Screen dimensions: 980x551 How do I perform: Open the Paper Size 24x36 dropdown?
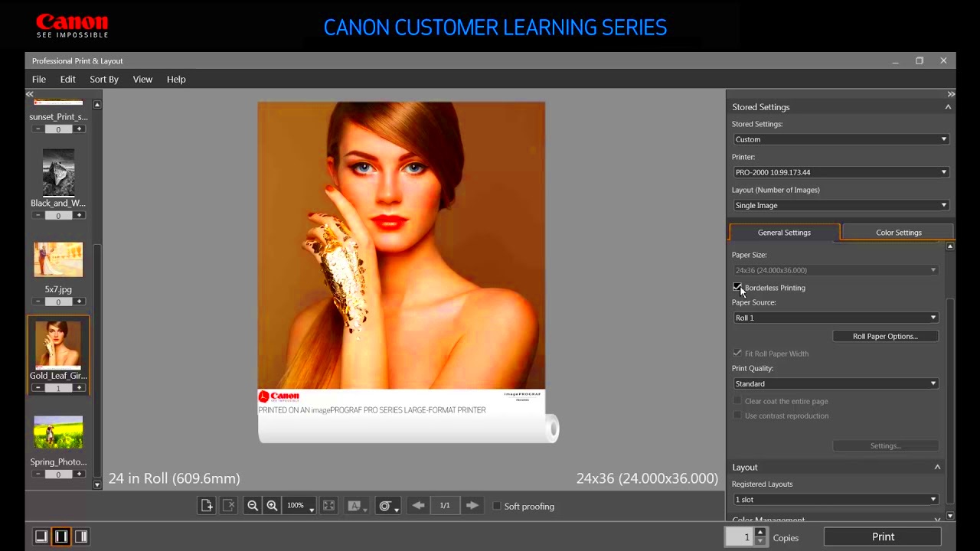click(835, 270)
